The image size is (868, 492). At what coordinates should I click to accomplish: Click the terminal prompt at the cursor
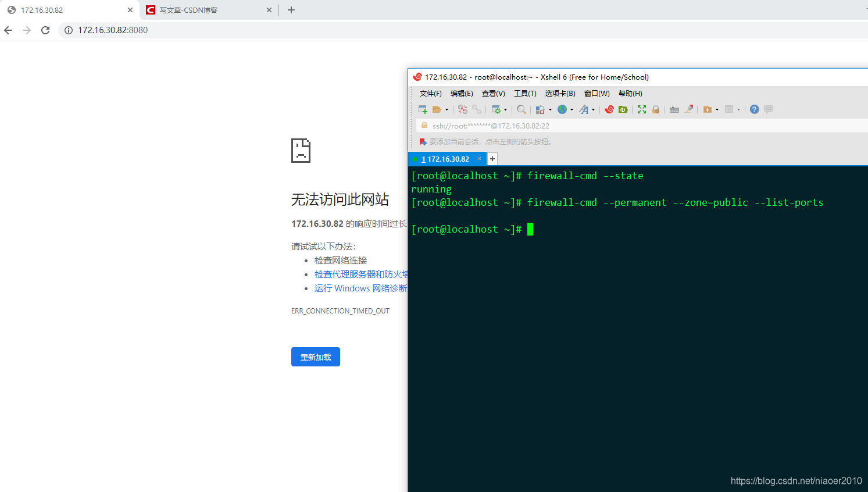(x=530, y=229)
